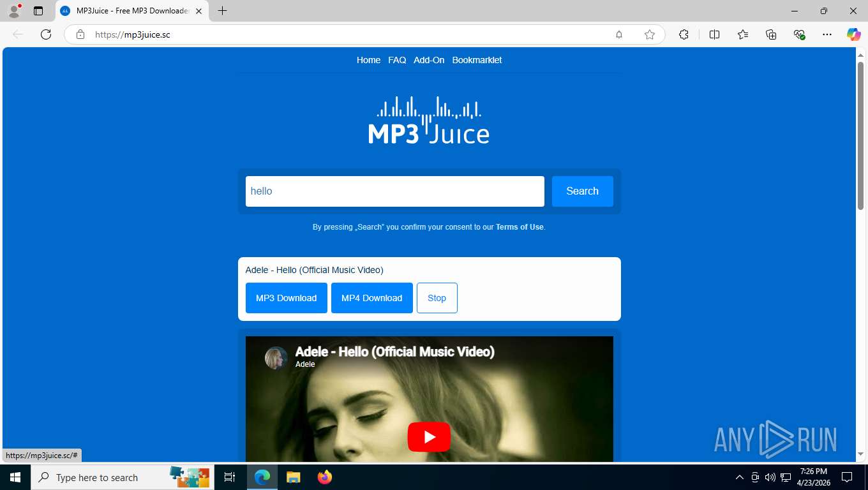Show hidden system tray icons
868x490 pixels.
click(740, 477)
